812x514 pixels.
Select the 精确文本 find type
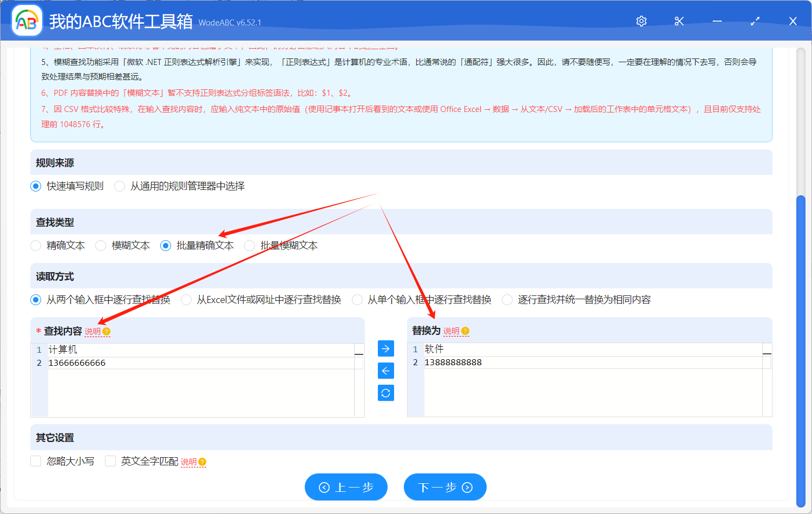point(36,245)
